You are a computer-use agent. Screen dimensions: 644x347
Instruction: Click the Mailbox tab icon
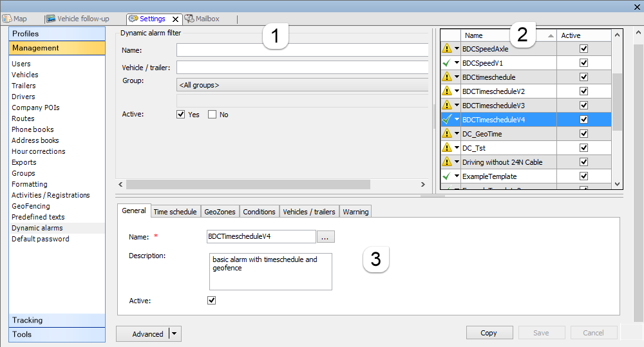[x=189, y=19]
